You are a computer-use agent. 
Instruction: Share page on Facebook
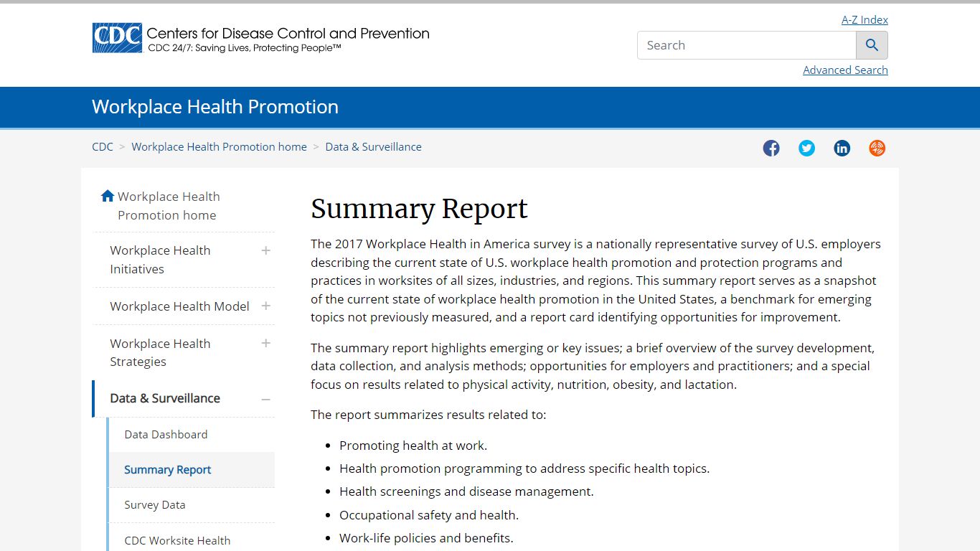point(771,149)
